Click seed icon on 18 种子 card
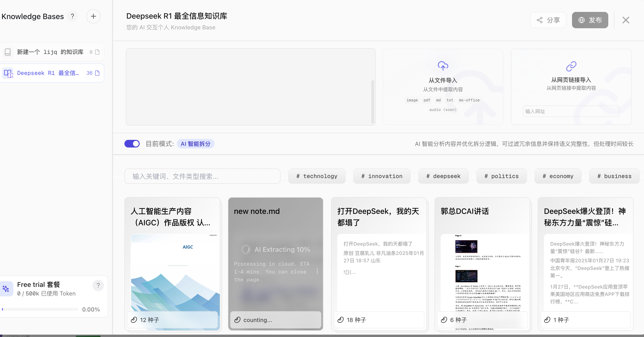The width and height of the screenshot is (644, 337). pyautogui.click(x=341, y=320)
